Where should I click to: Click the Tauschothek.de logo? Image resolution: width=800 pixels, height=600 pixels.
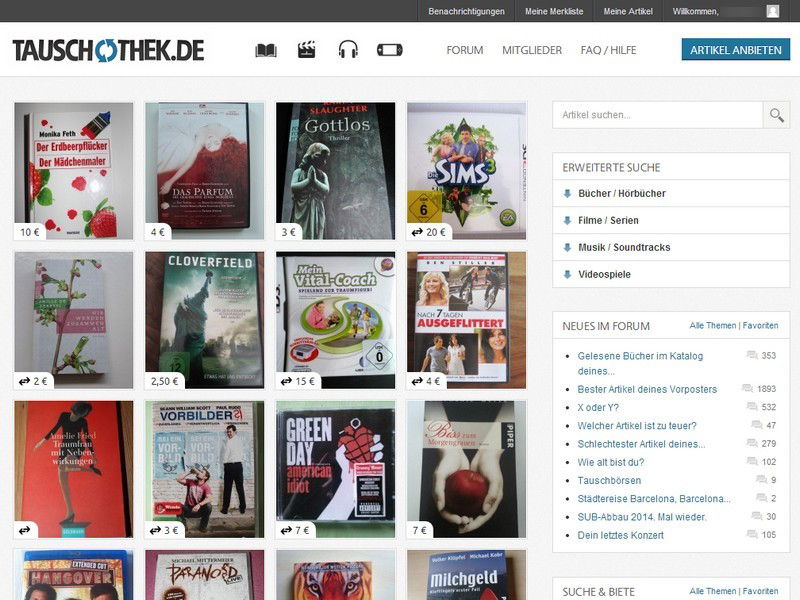coord(108,50)
